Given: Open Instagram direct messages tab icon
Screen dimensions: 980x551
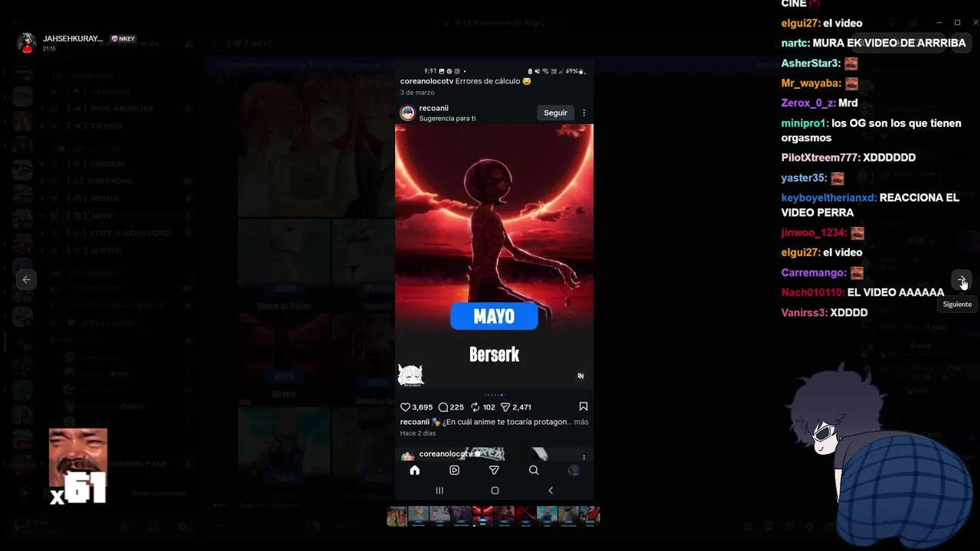Looking at the screenshot, I should [494, 470].
